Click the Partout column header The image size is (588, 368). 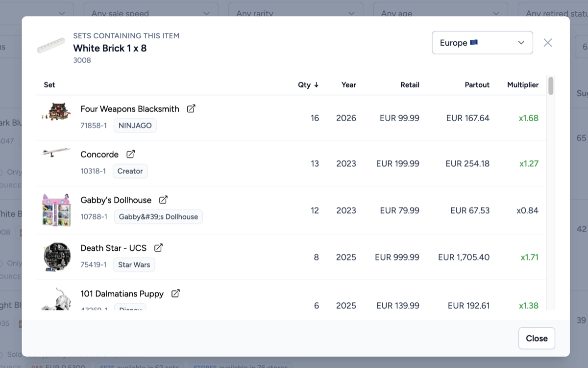[477, 85]
